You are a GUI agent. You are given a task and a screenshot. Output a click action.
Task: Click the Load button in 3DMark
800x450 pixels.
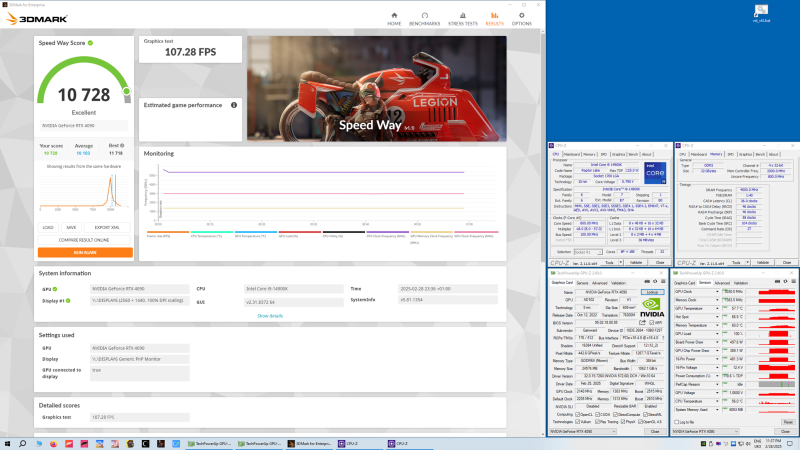(x=48, y=228)
